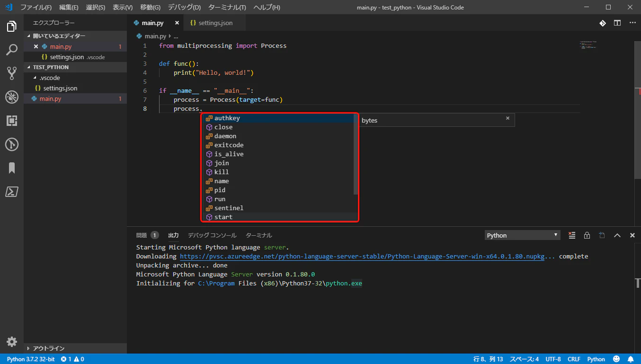This screenshot has height=364, width=641.
Task: Change the UTF-8 encoding setting
Action: (553, 359)
